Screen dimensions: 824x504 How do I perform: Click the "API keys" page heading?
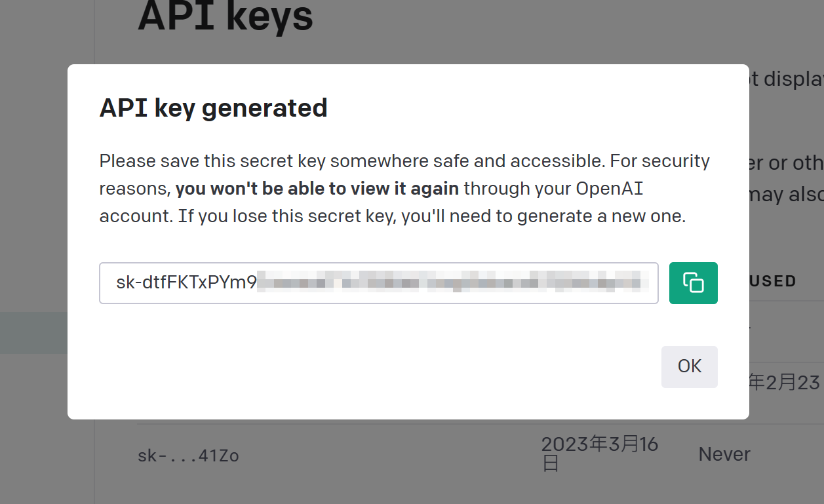click(225, 16)
